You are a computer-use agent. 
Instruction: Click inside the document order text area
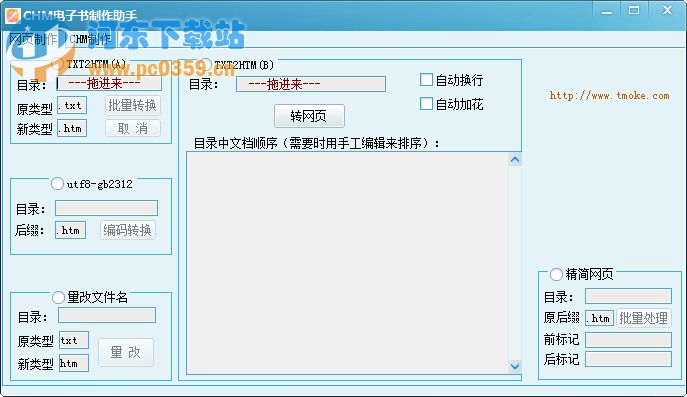(x=348, y=263)
